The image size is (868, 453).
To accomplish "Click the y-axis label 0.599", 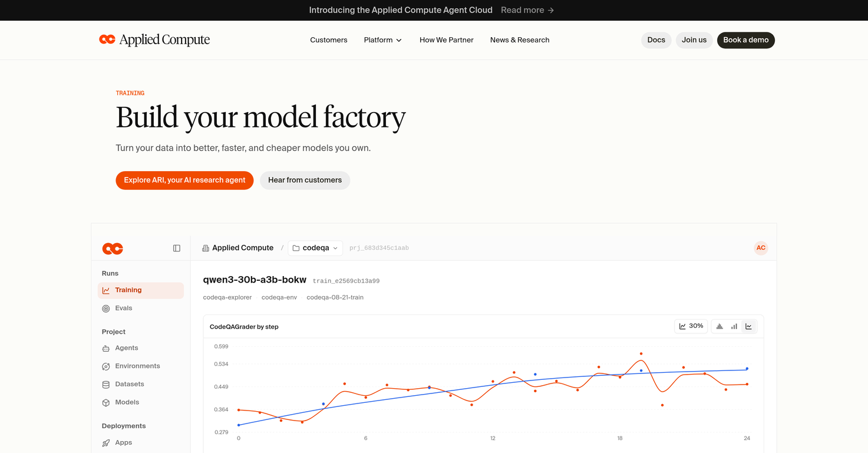I will (221, 346).
